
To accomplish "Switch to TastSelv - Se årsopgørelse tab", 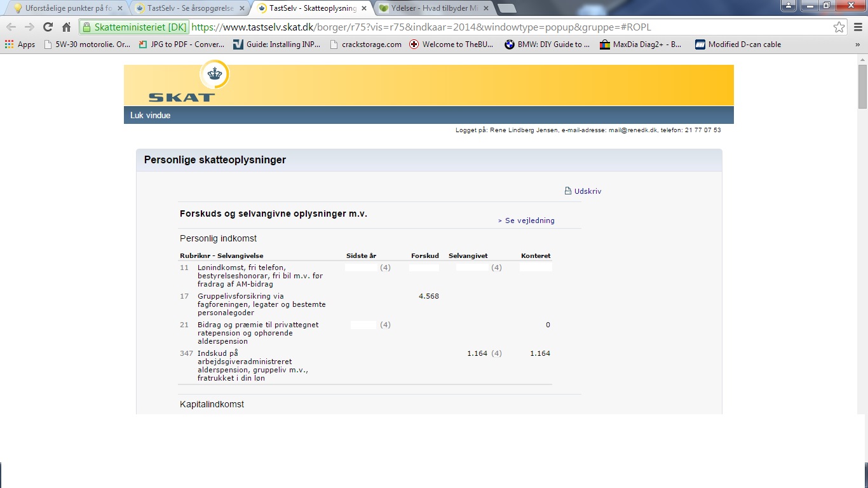I will click(x=184, y=8).
